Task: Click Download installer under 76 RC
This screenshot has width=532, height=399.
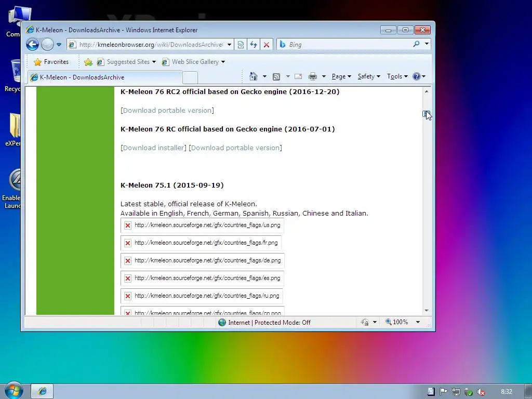Action: coord(153,148)
